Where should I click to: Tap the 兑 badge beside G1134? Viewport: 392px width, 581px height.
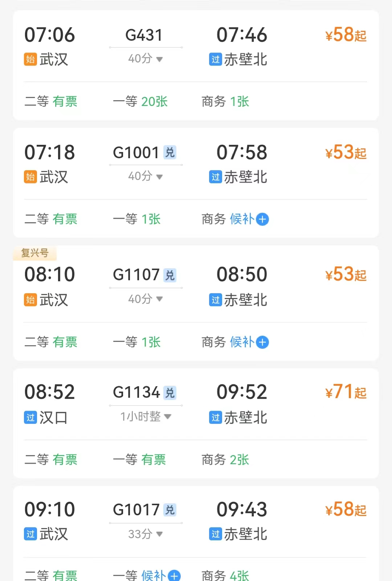170,393
